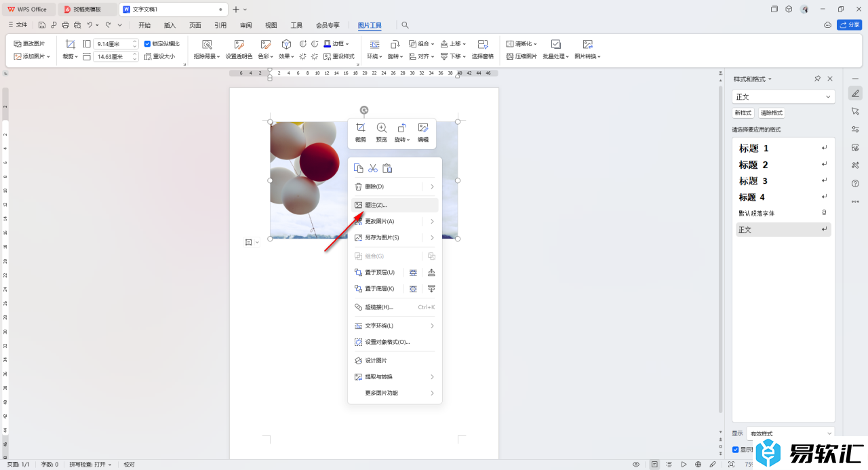
Task: Open the new tab plus button
Action: click(236, 9)
